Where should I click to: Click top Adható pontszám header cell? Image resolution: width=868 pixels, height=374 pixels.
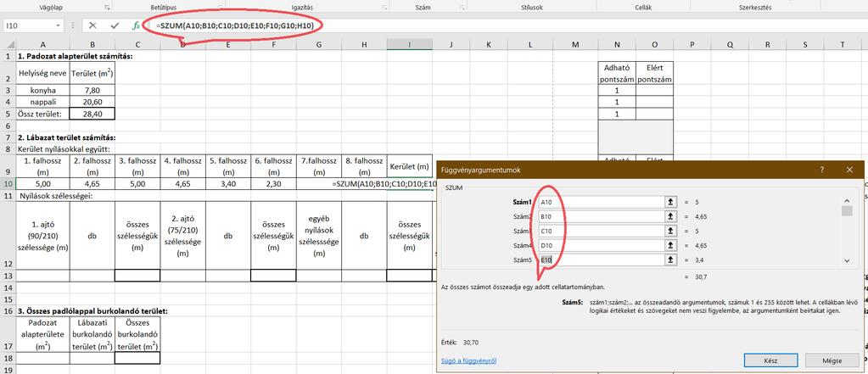click(617, 73)
